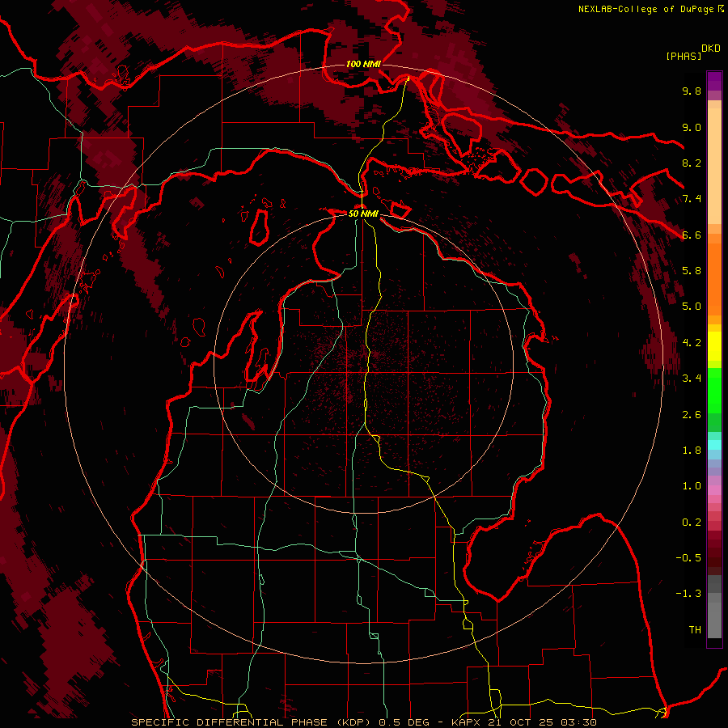Pick the bright green band of the color bar
728x728 pixels.
click(x=714, y=391)
